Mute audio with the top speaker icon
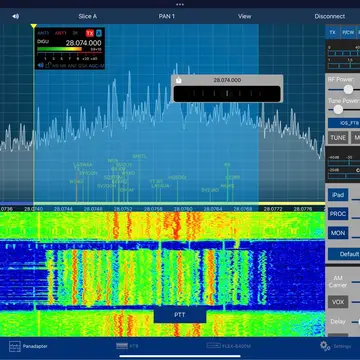The image size is (360, 360). coord(16,16)
